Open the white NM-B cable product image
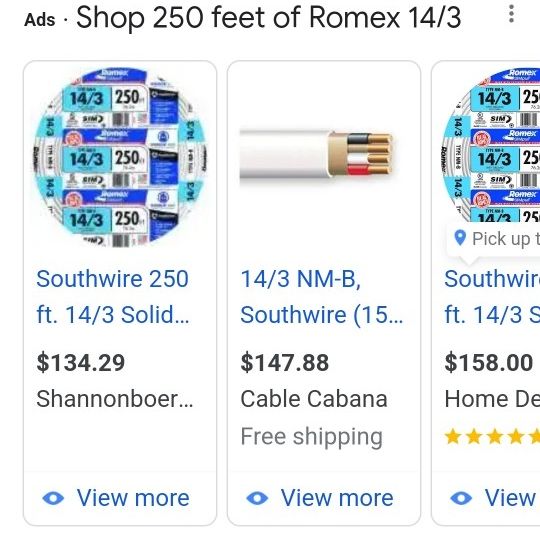This screenshot has height=540, width=540. point(316,154)
